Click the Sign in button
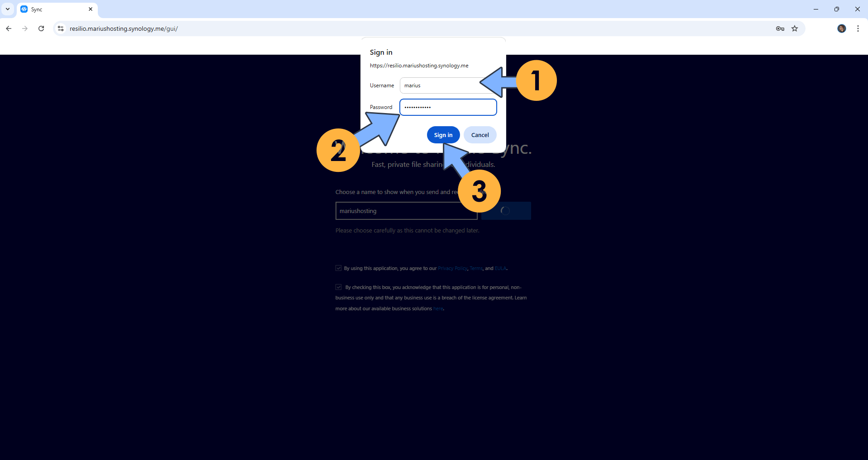The width and height of the screenshot is (868, 460). coord(443,135)
